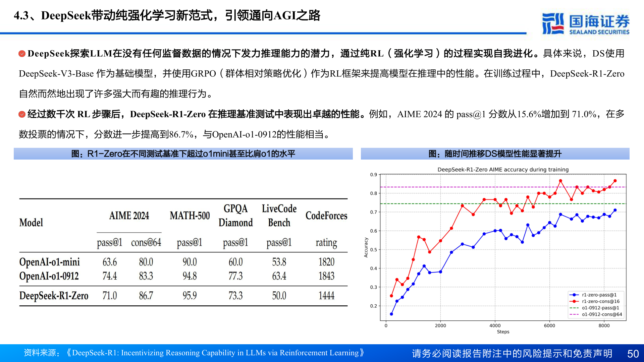644x362 pixels.
Task: Click the Accuracy y-axis label
Action: tap(366, 247)
